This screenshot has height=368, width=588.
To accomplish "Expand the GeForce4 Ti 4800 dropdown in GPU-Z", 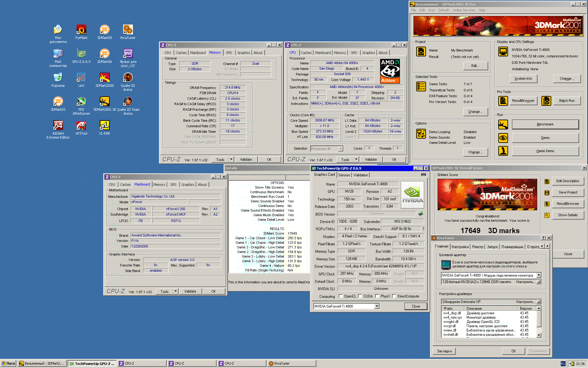I will pyautogui.click(x=377, y=306).
